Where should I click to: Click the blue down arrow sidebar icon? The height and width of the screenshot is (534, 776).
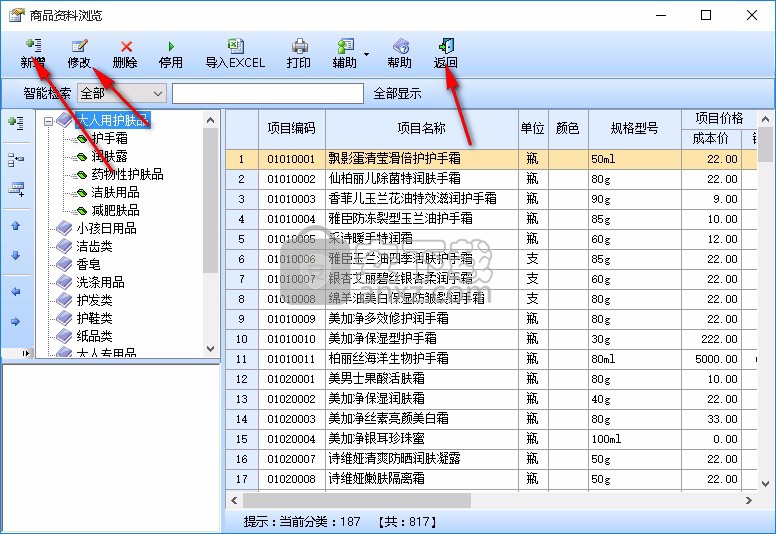[15, 255]
